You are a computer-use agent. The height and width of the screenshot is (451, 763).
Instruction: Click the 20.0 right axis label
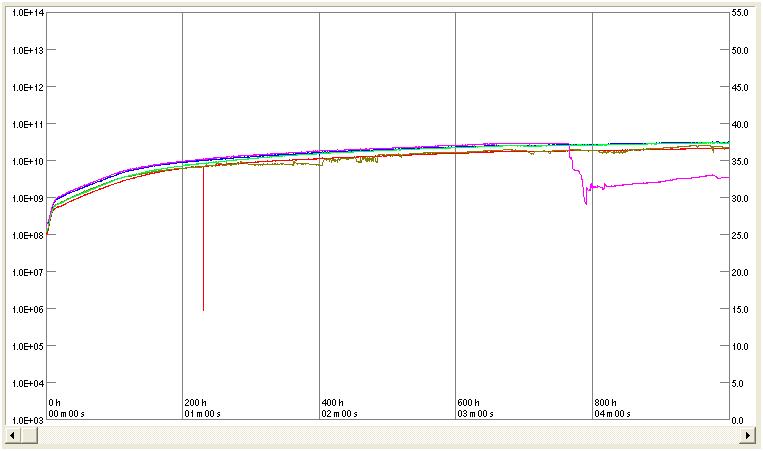(x=740, y=272)
